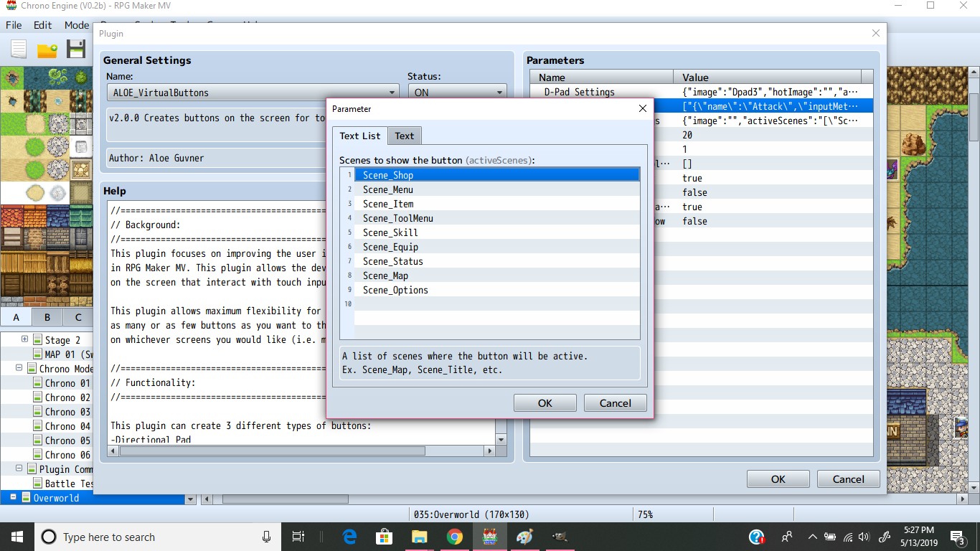
Task: Open Paint from the taskbar
Action: click(525, 537)
